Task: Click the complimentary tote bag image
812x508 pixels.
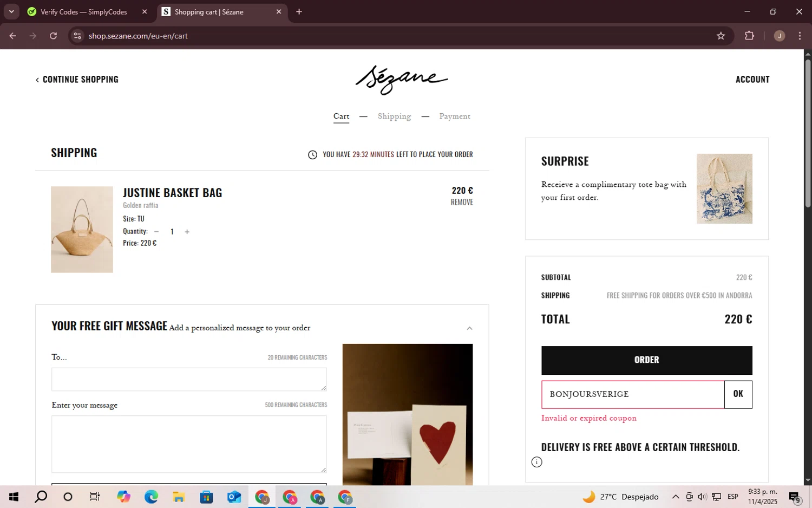Action: pyautogui.click(x=724, y=188)
